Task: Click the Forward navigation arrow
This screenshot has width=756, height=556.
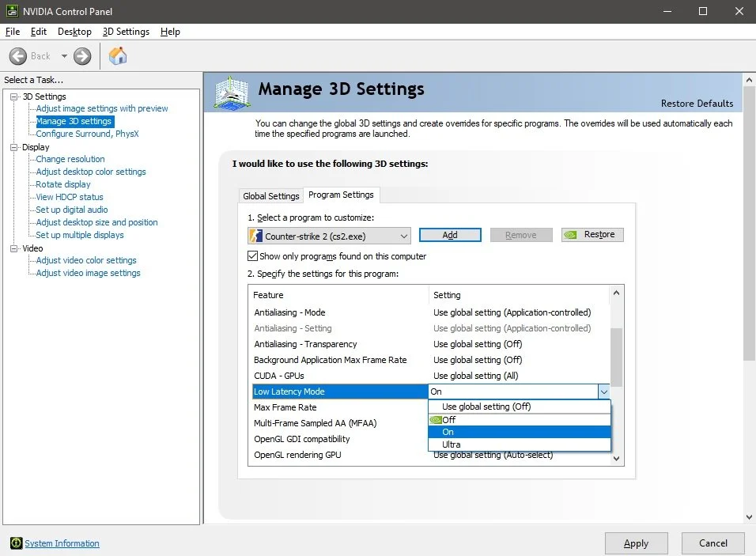Action: [81, 56]
